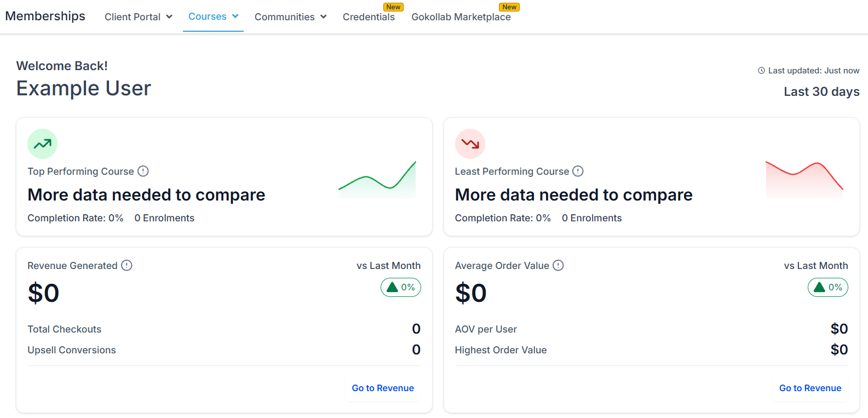Click the Highest Order Value label
This screenshot has width=868, height=418.
click(x=501, y=350)
